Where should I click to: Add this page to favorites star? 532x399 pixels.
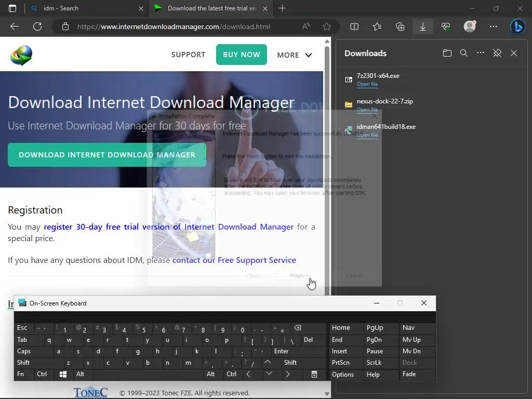click(x=327, y=26)
